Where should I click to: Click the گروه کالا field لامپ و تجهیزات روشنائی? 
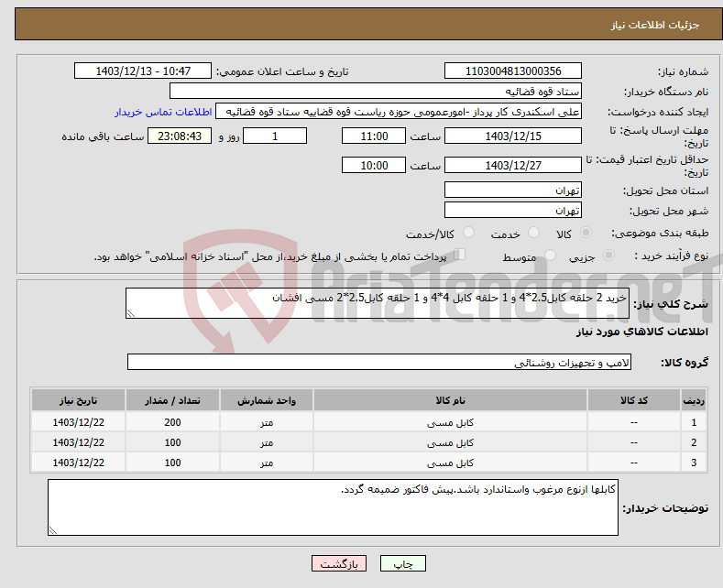coord(379,362)
